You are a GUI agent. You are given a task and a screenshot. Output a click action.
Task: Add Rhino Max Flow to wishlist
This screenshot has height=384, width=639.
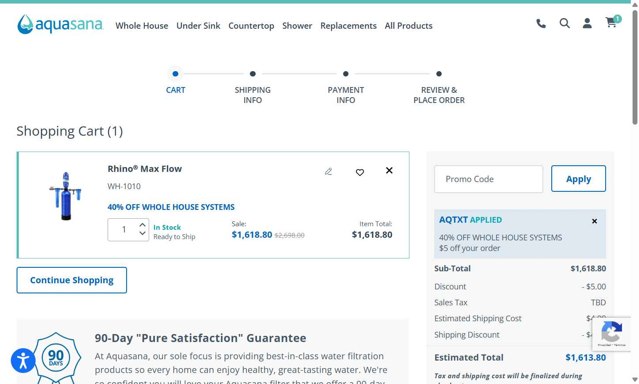(359, 172)
